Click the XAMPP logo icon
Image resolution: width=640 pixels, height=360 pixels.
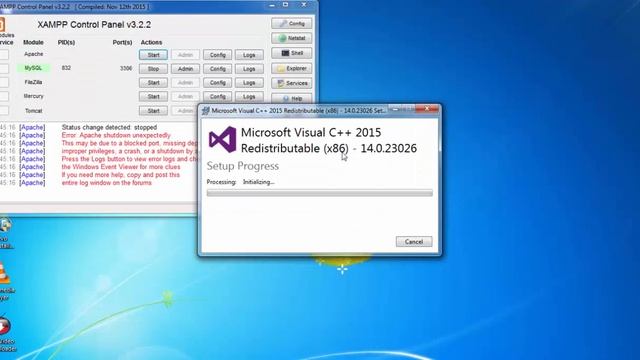coord(2,24)
